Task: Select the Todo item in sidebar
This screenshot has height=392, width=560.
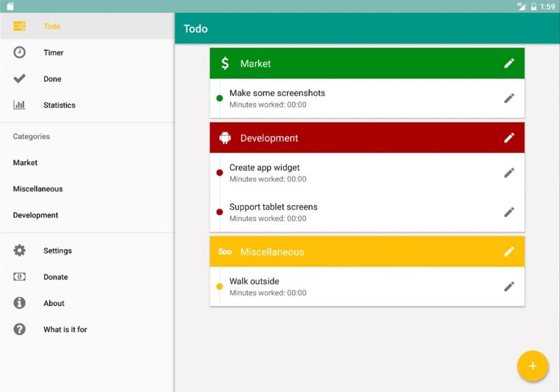Action: [x=87, y=26]
